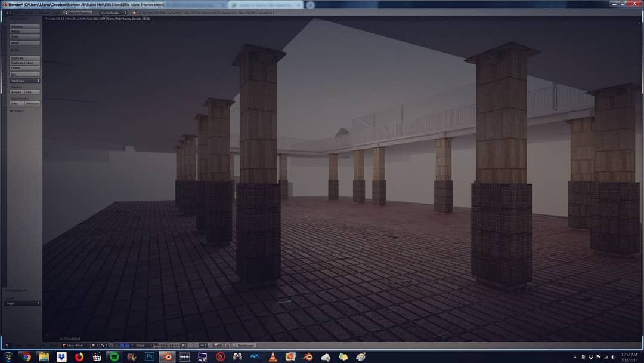Screen dimensions: 644x363
Task: Expand the History panel in tool shelf
Action: tap(18, 110)
